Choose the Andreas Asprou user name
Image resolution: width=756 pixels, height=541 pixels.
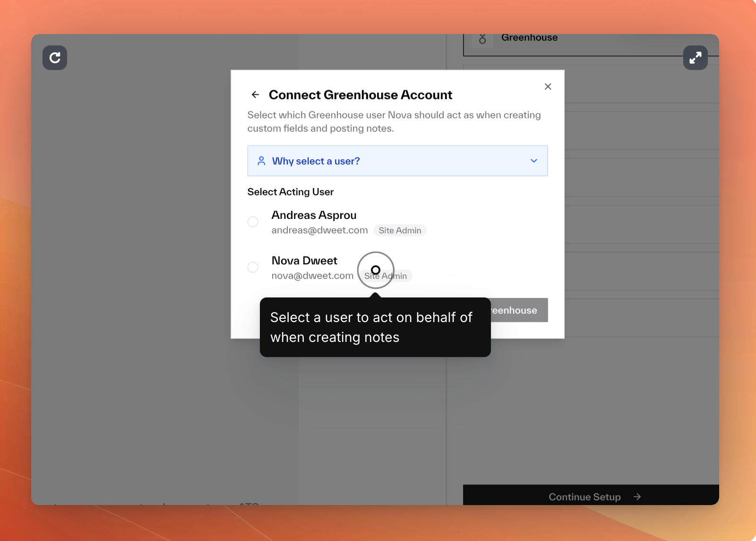[314, 215]
